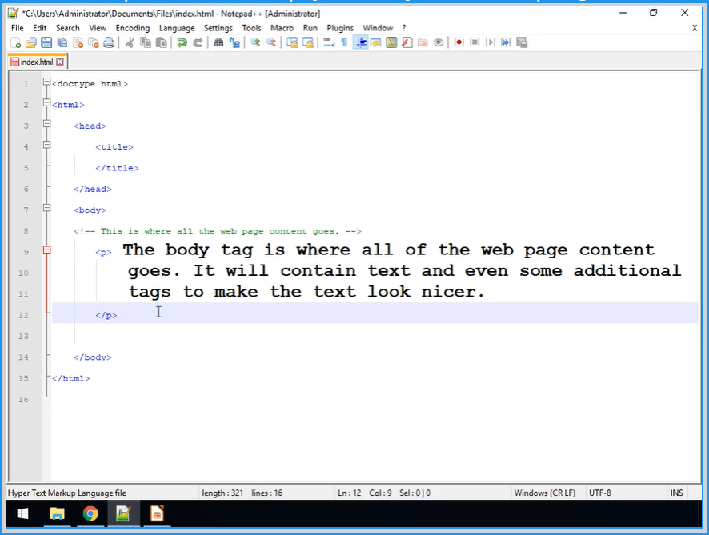Toggle Show All Characters pilcrow icon
This screenshot has height=535, width=709.
(x=345, y=43)
